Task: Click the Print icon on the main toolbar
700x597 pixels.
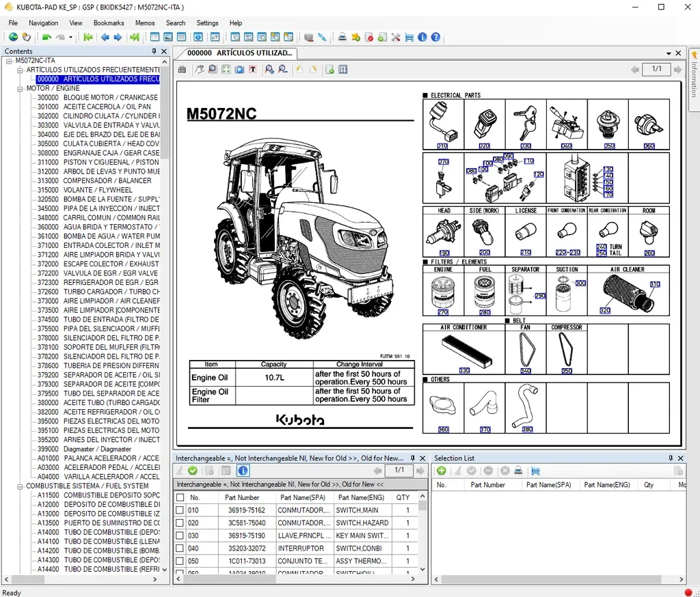Action: [x=342, y=37]
